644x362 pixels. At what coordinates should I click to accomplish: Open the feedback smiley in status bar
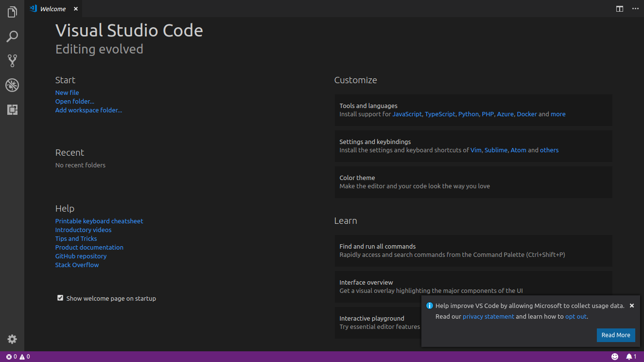(615, 356)
